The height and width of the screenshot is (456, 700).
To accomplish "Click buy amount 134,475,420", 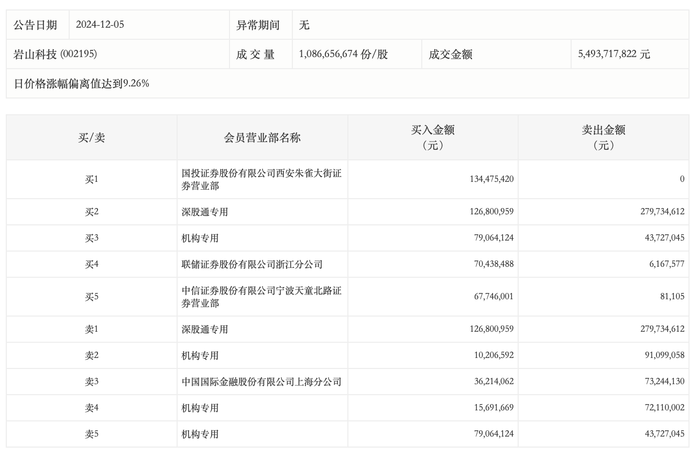I will (x=492, y=179).
